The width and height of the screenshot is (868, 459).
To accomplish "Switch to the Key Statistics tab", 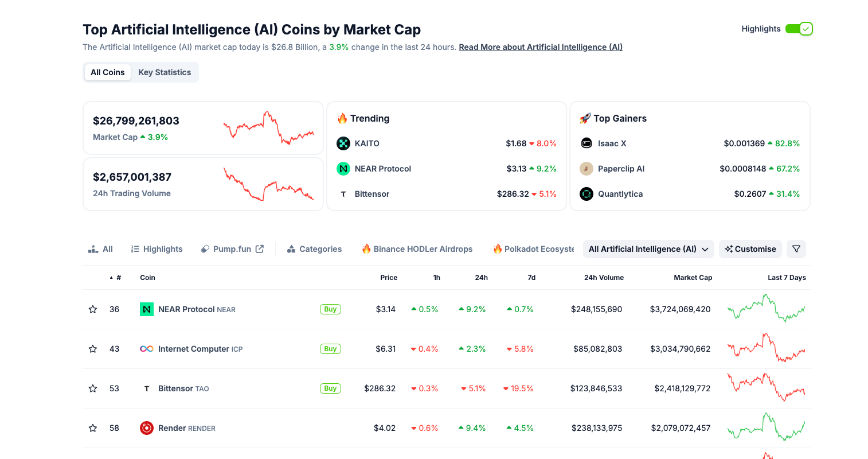I will point(165,72).
